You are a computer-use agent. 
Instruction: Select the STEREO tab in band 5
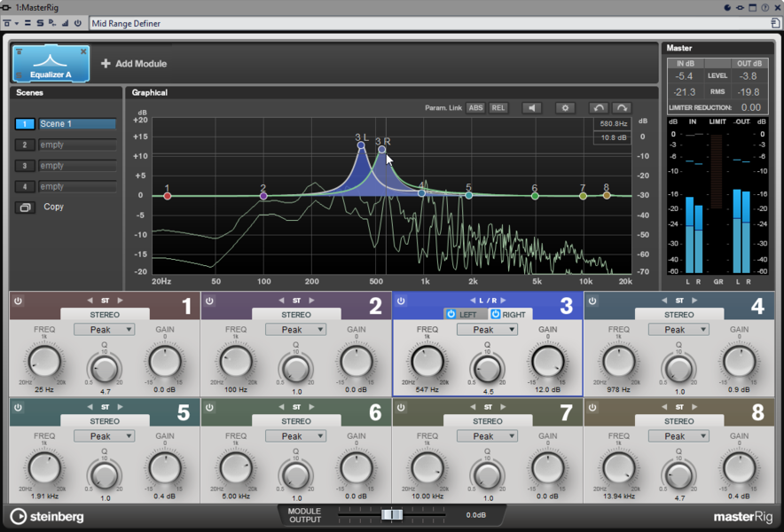[x=105, y=421]
